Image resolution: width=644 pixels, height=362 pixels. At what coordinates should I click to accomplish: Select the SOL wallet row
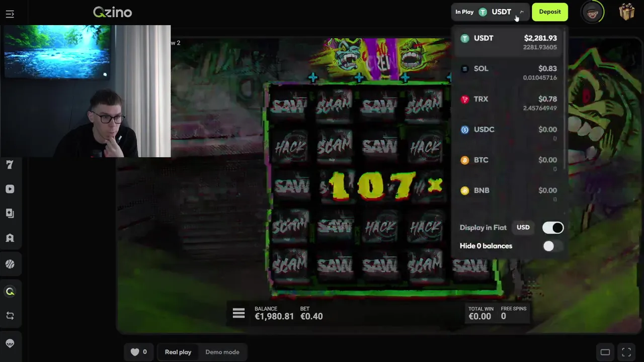[x=508, y=72]
